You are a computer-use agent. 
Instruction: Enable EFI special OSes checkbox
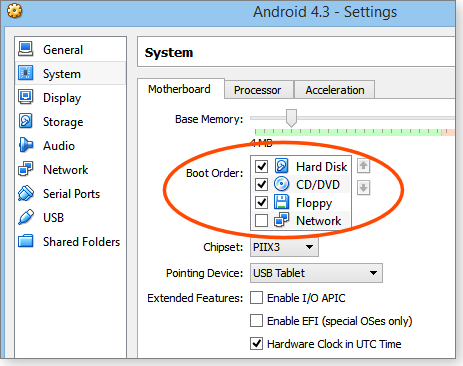256,321
